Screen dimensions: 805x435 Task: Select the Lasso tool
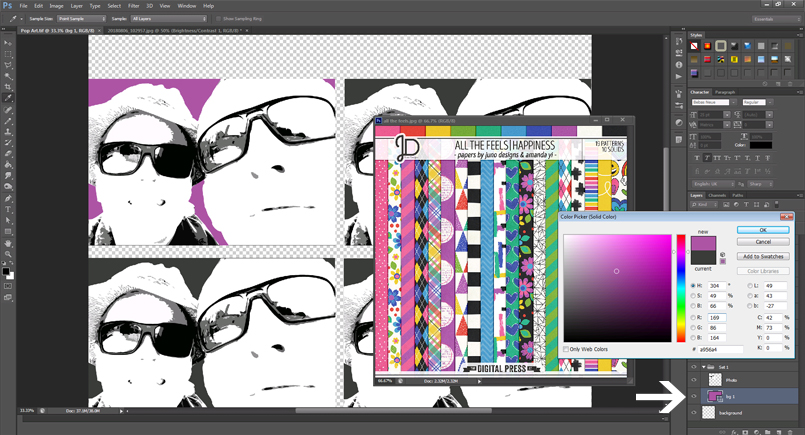[8, 65]
